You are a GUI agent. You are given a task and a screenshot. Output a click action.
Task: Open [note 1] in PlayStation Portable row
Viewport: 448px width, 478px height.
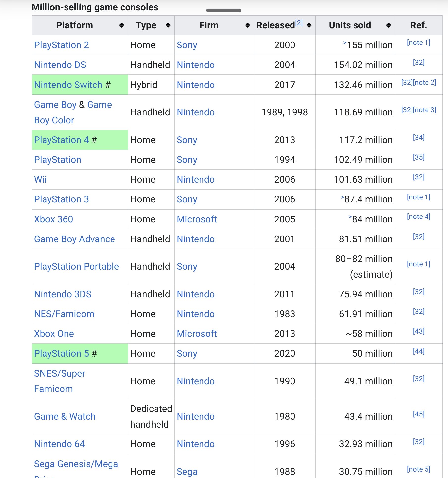pyautogui.click(x=419, y=264)
